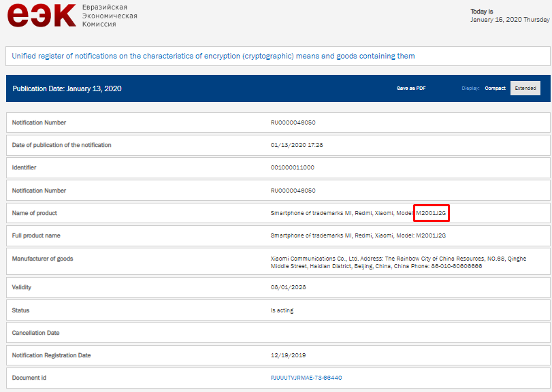This screenshot has height=392, width=552.
Task: Click the Xiaomi Communications manufacturer address text
Action: tap(398, 263)
